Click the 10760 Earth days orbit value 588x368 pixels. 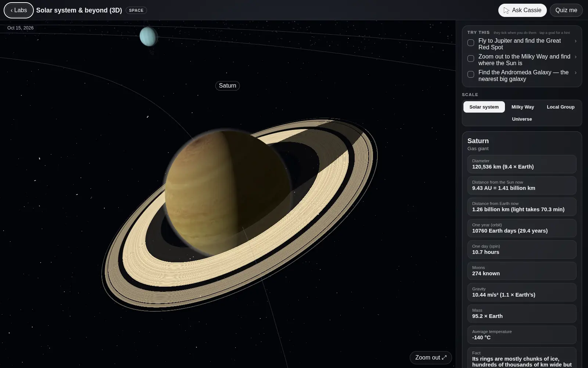(510, 231)
